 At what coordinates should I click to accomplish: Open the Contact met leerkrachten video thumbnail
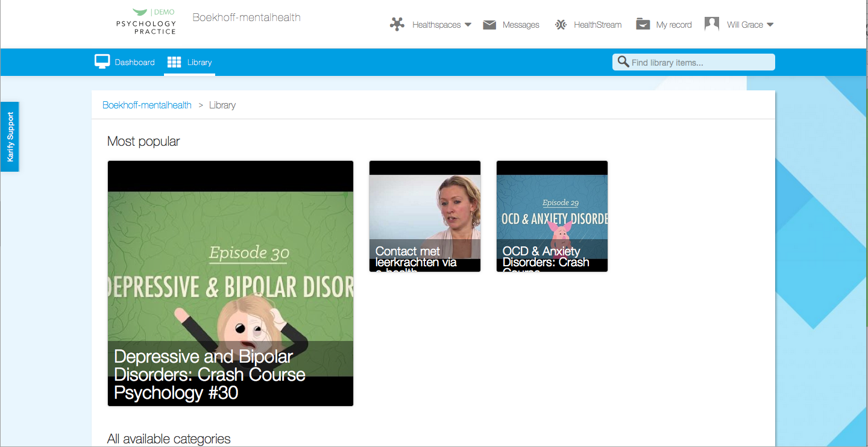click(x=425, y=216)
